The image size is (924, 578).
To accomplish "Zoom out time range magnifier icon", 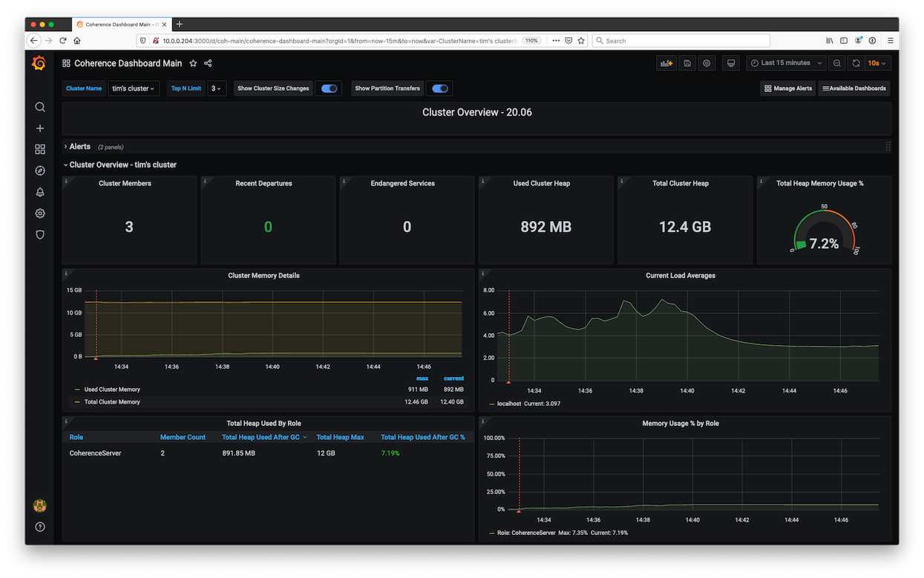I will click(x=837, y=63).
